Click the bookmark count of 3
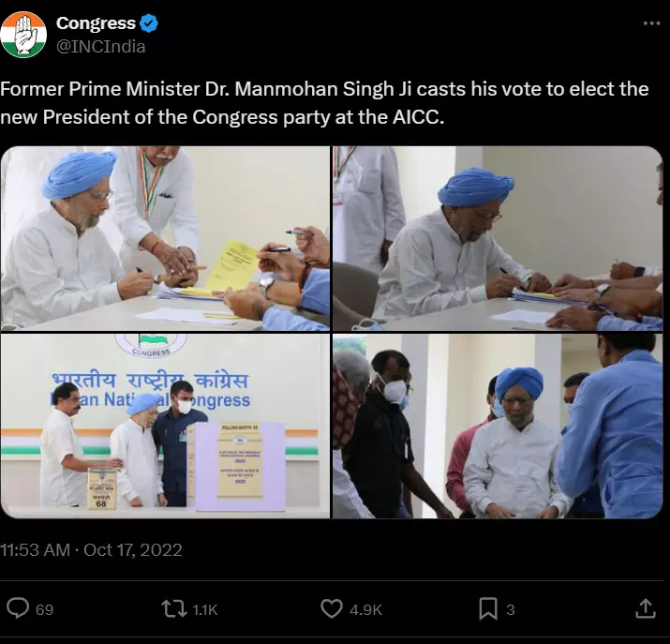 (511, 609)
